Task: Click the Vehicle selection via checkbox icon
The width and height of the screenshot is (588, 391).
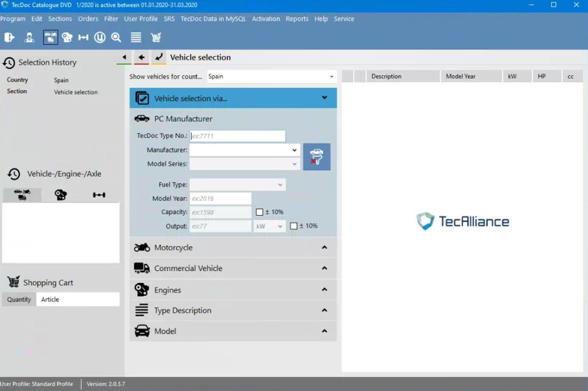Action: (x=142, y=98)
